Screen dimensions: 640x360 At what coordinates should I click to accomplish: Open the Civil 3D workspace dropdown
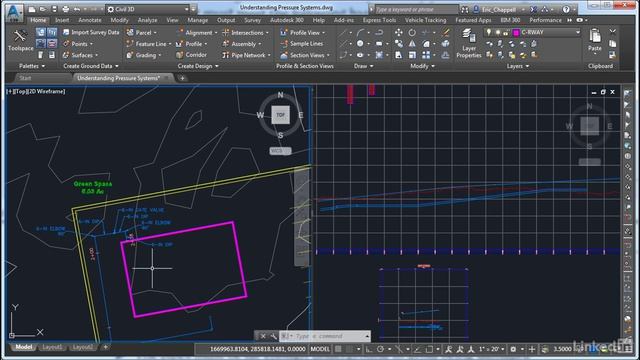tap(148, 9)
